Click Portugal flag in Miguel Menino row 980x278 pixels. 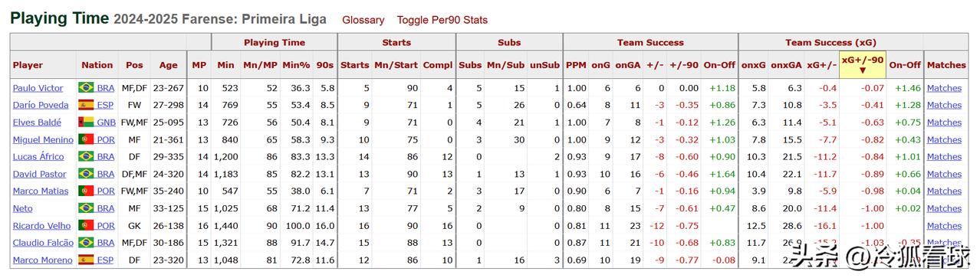point(86,139)
